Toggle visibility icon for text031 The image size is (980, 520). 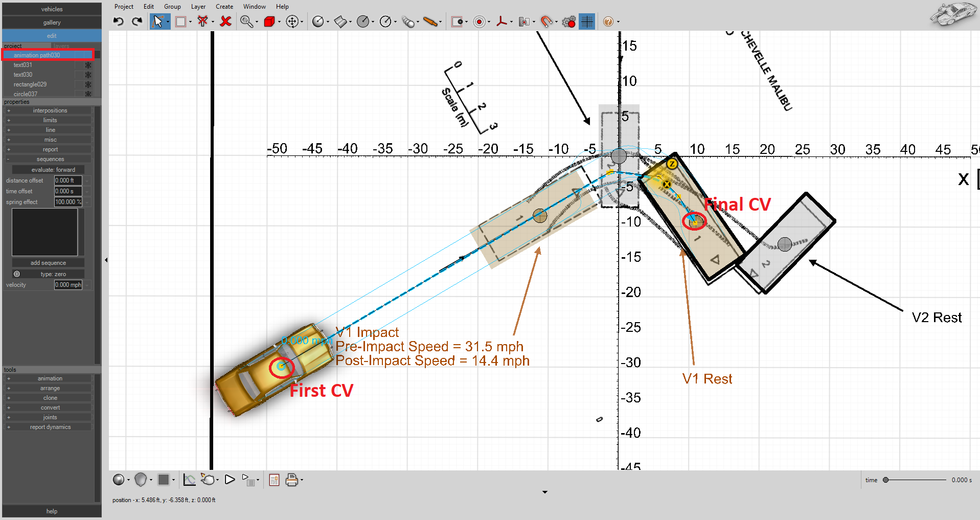pos(88,65)
